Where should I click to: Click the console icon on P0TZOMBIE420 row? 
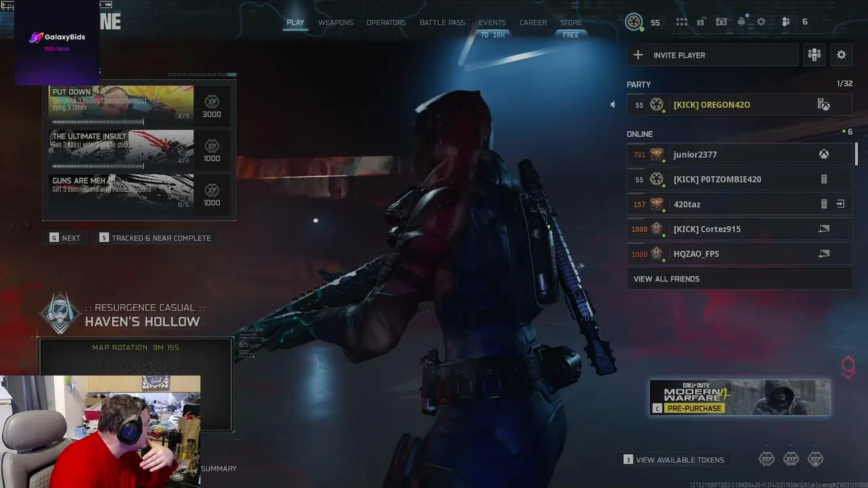tap(824, 180)
